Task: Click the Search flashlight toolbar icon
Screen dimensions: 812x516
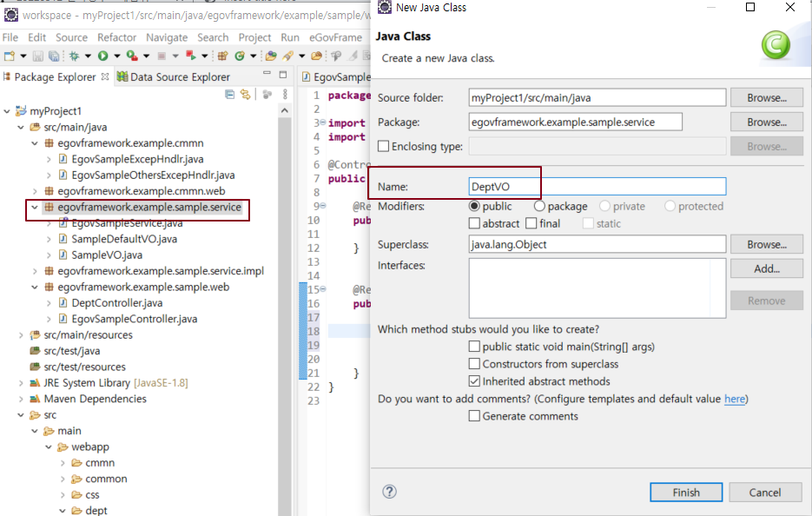Action: (x=287, y=56)
